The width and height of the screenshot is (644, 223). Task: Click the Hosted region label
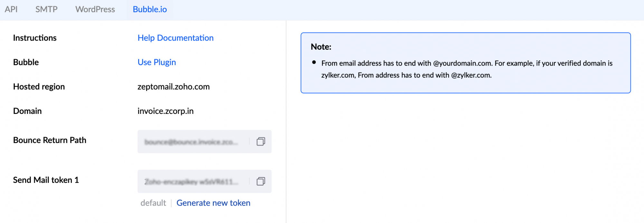39,86
